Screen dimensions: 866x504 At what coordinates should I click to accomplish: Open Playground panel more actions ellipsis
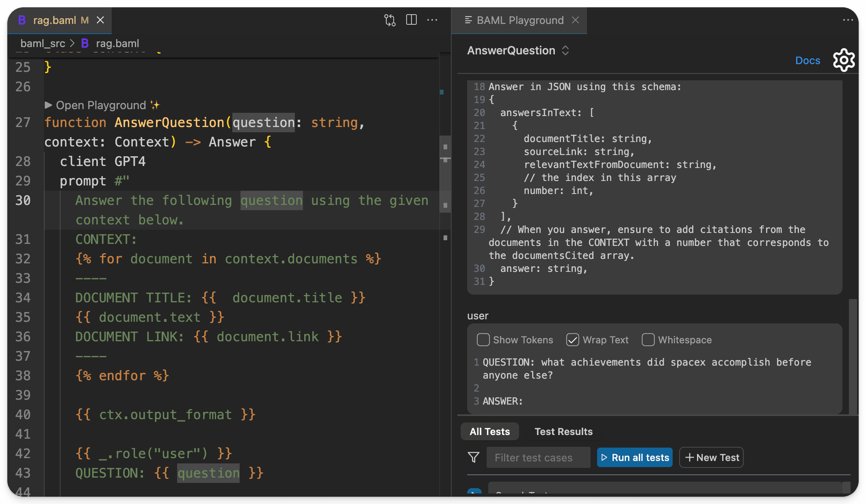[x=848, y=19]
